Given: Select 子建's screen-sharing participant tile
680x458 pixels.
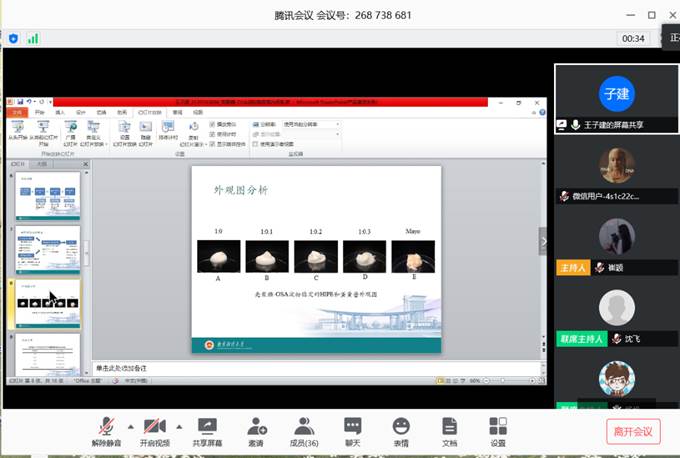Looking at the screenshot, I should (616, 99).
